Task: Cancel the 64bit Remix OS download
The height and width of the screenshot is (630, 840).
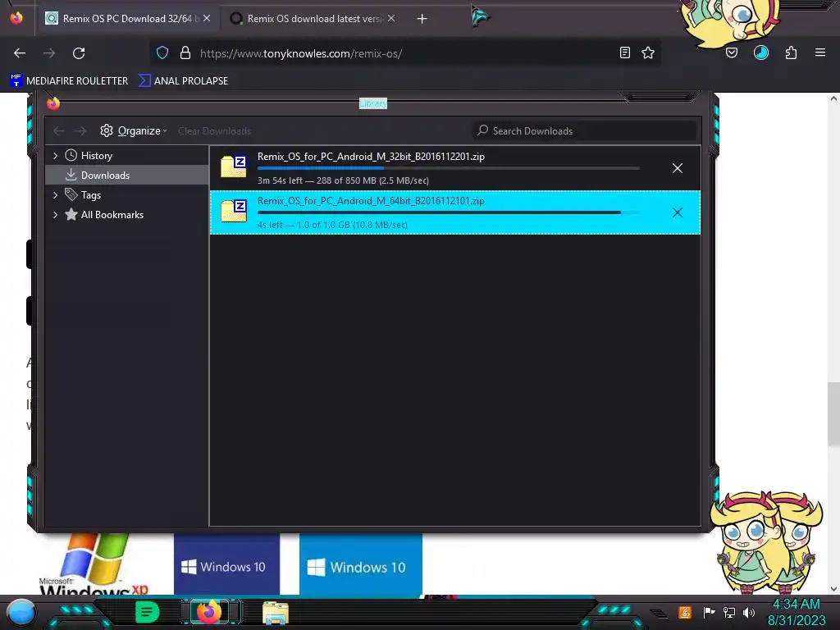Action: [677, 212]
